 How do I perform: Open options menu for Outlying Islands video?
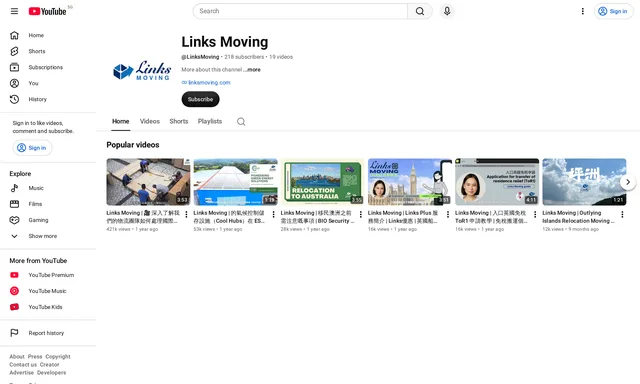(x=622, y=214)
